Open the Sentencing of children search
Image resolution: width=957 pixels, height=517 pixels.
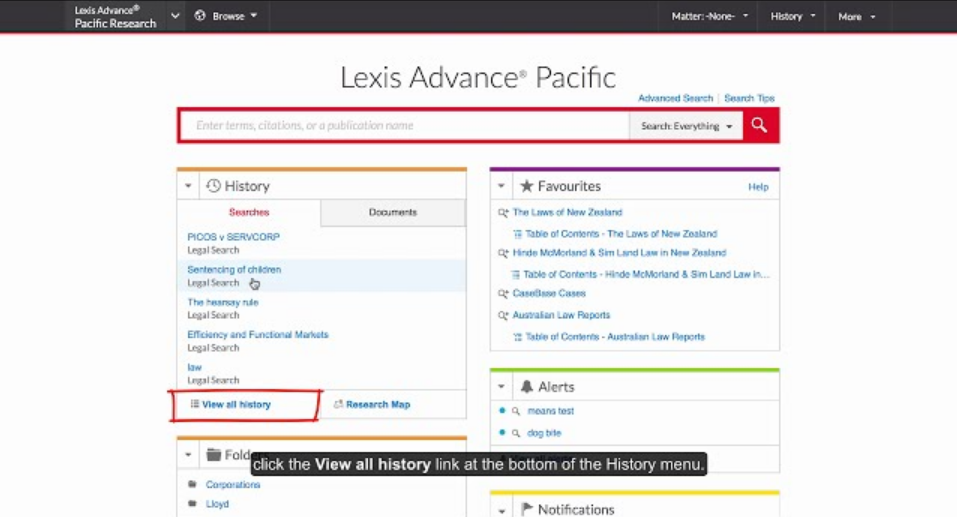pyautogui.click(x=234, y=269)
